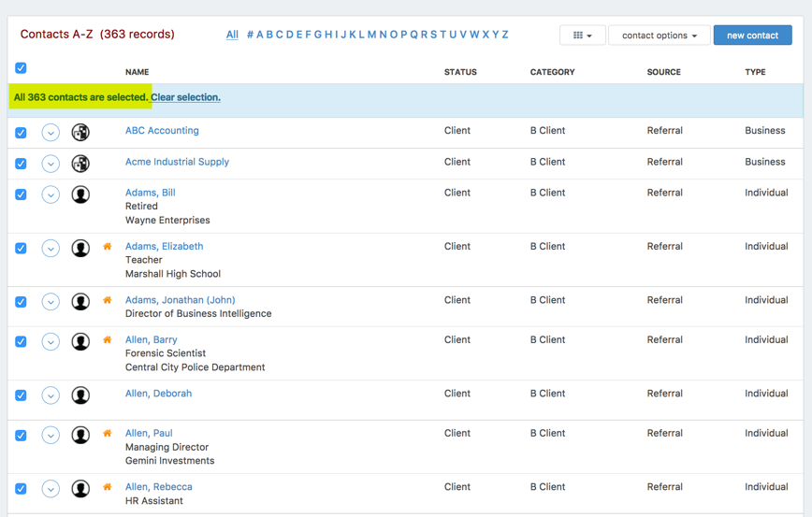Viewport: 812px width, 517px height.
Task: Open the Allen, Paul contact record
Action: (149, 433)
